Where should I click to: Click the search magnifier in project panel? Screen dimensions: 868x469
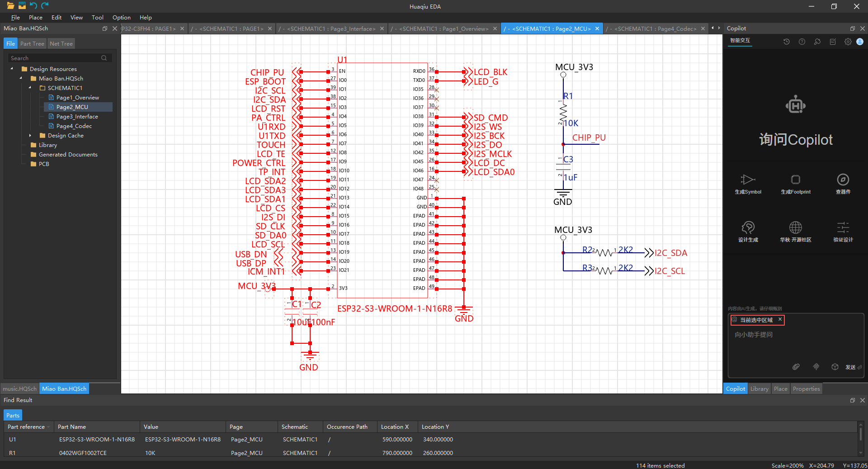pos(104,58)
